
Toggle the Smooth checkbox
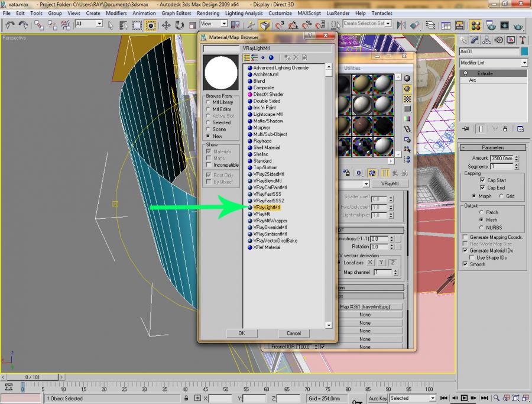[466, 264]
